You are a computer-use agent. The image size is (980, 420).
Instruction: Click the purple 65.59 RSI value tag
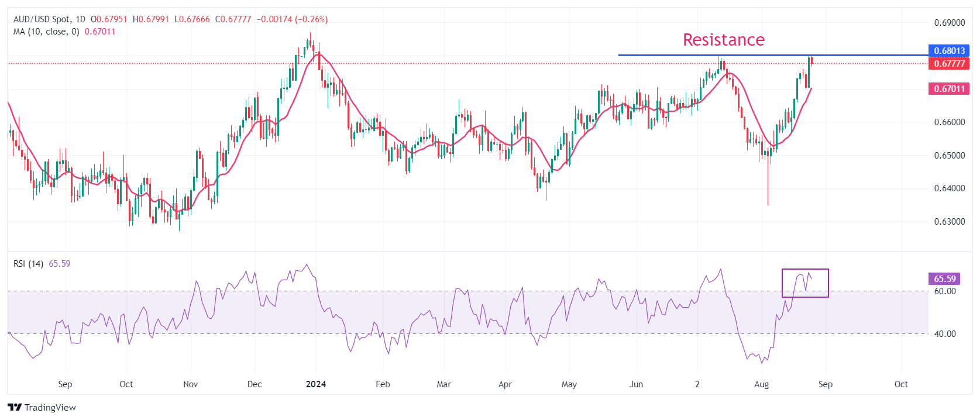pos(944,279)
